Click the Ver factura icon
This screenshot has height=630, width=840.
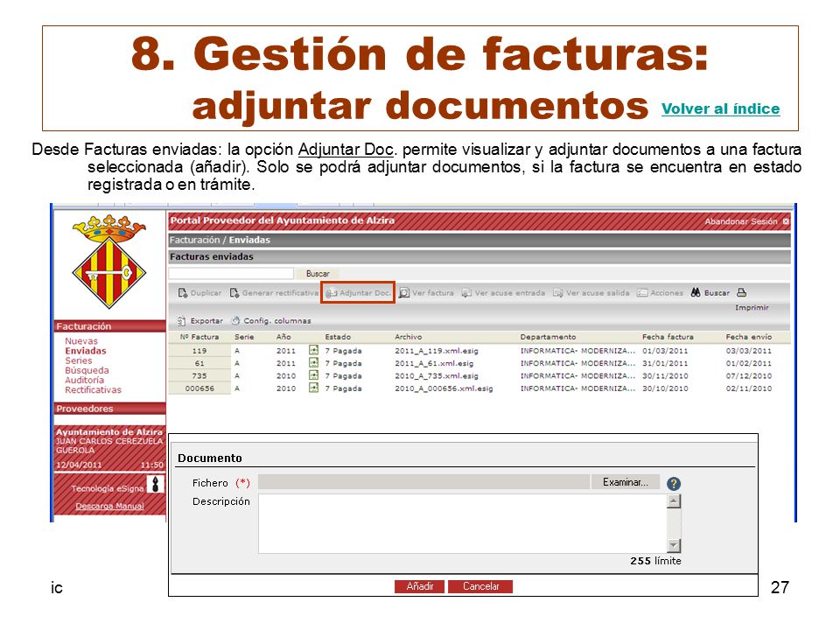(x=404, y=293)
